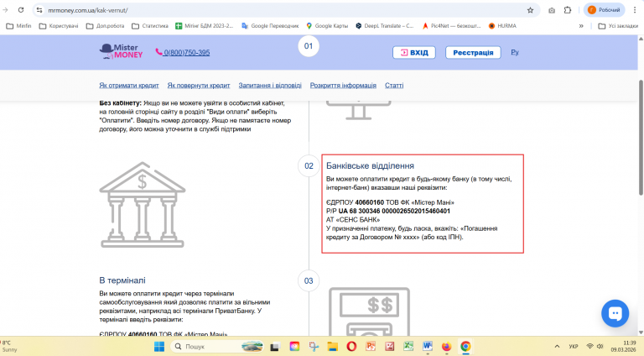The image size is (644, 356).
Task: Open Google Карты bookmark
Action: coord(327,26)
